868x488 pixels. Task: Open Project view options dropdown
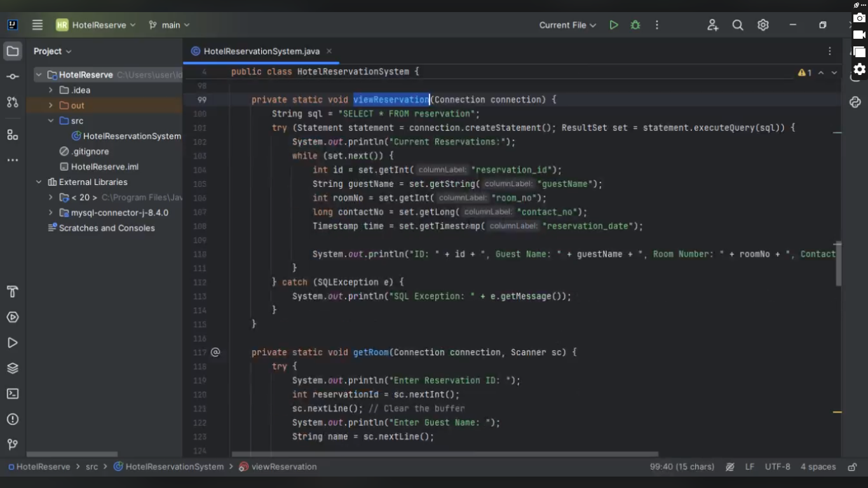(x=53, y=51)
